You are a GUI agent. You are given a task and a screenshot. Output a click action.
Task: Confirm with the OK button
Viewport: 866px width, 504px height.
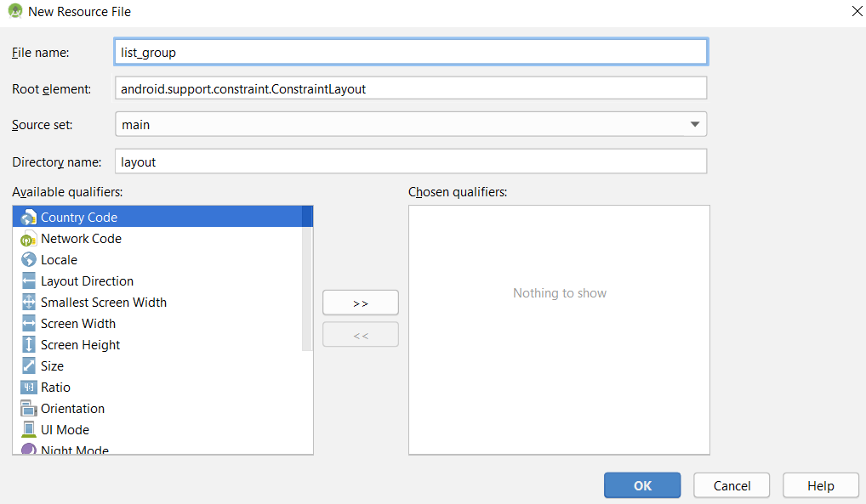coord(641,485)
